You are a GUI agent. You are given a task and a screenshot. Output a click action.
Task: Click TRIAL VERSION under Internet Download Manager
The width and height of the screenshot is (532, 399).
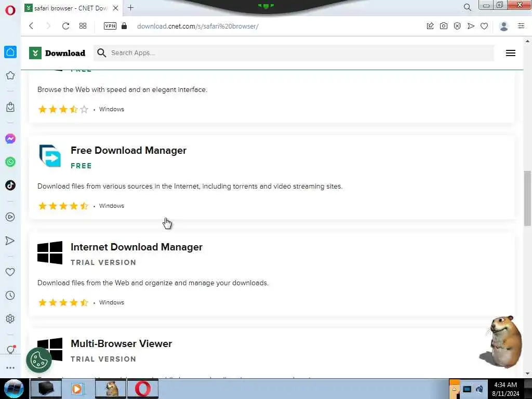[103, 262]
